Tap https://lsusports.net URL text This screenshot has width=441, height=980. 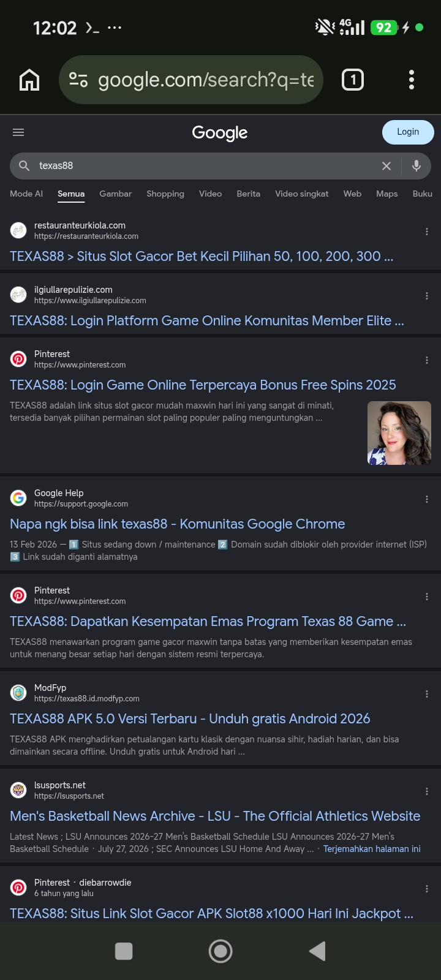point(69,796)
